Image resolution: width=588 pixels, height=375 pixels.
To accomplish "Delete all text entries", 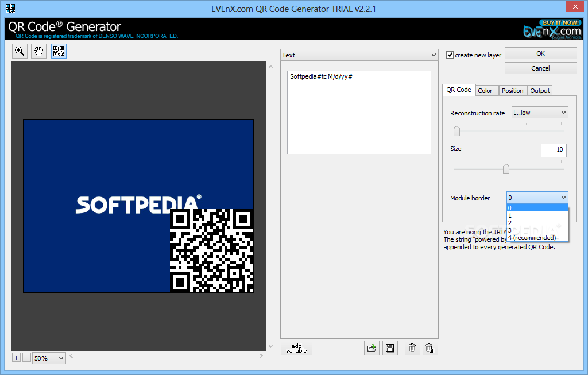I will point(430,347).
